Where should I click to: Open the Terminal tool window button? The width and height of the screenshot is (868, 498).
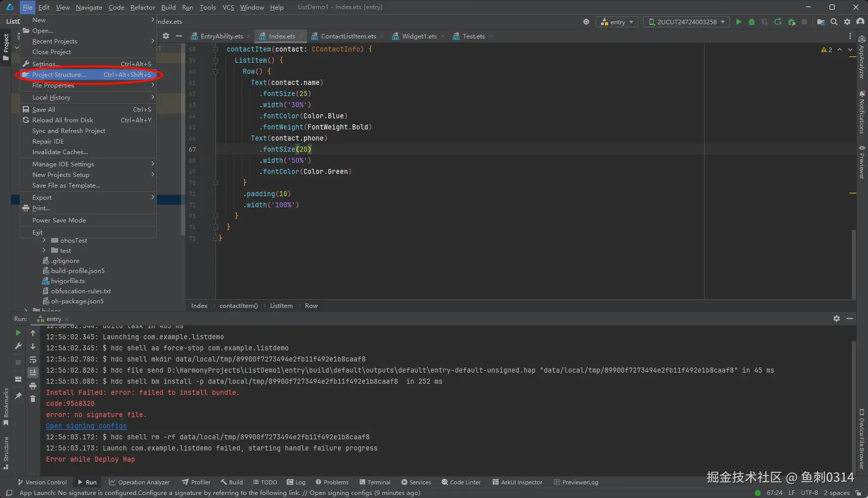375,482
